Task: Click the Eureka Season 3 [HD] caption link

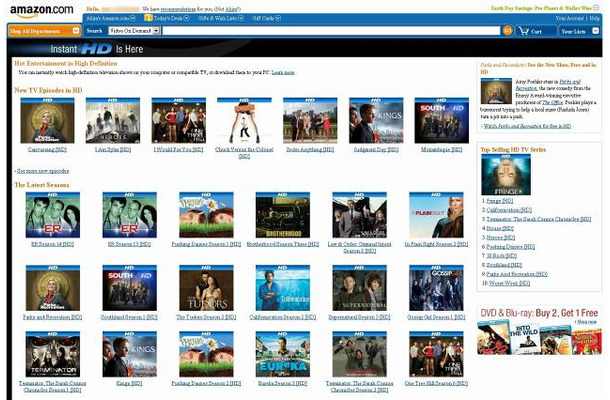Action: click(283, 383)
